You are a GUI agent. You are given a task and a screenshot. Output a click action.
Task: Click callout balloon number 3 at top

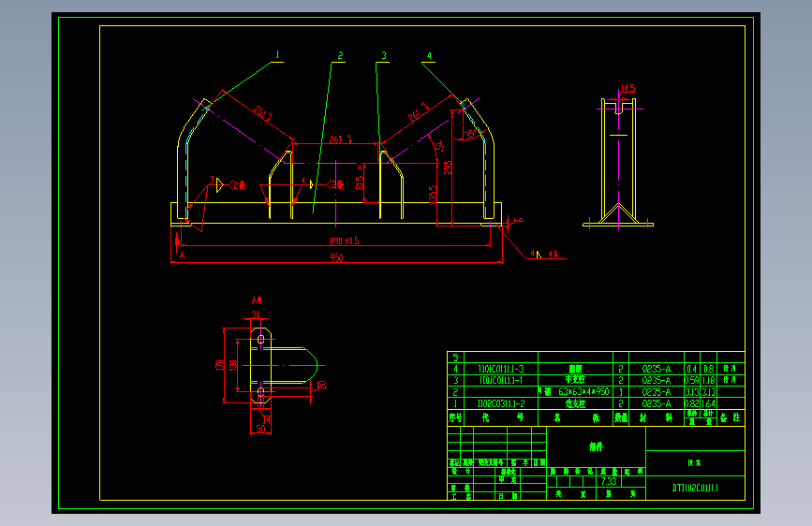pos(384,55)
